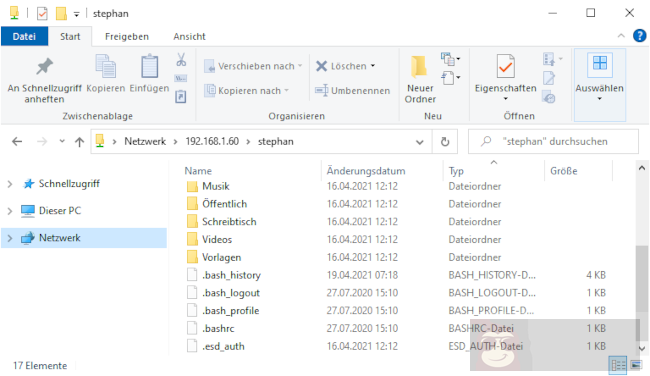Open the address bar history dropdown
Viewport: 650px width, 376px height.
(x=420, y=142)
